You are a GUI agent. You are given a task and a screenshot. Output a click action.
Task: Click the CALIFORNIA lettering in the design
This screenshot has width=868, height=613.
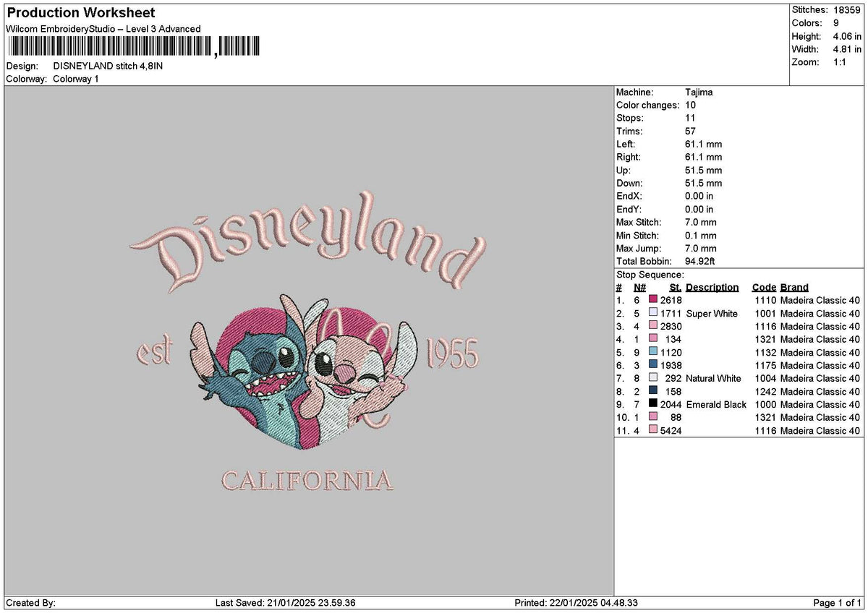tap(307, 480)
